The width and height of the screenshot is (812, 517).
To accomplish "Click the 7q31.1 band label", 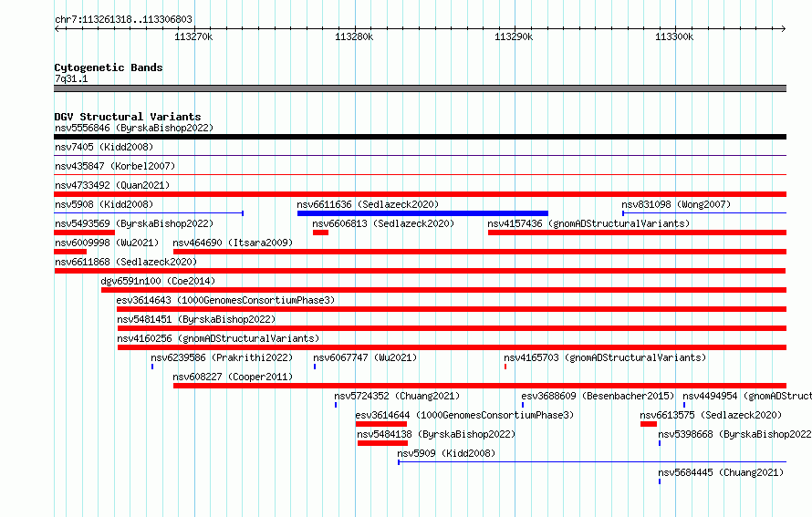I will pos(71,78).
